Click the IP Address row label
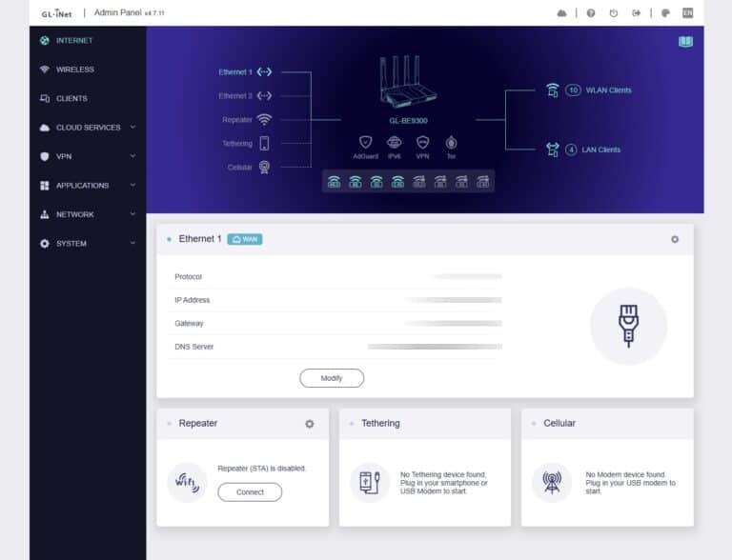 192,300
